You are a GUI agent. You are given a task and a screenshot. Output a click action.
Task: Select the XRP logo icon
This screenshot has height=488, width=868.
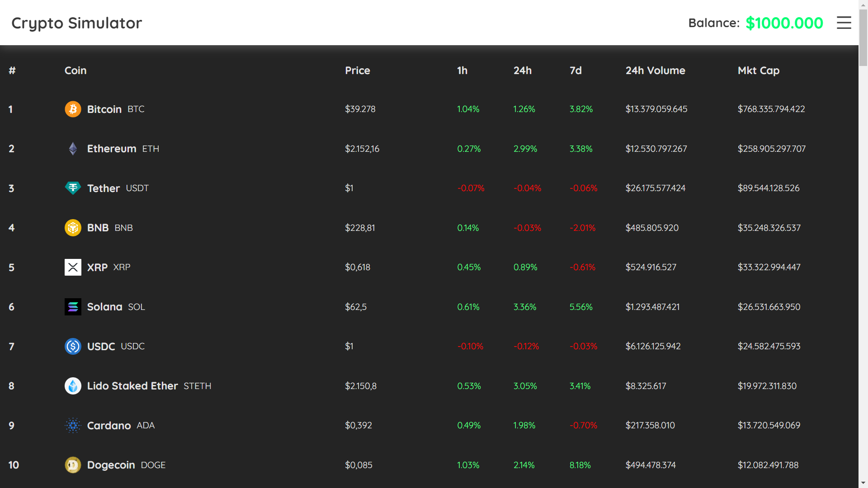[73, 267]
